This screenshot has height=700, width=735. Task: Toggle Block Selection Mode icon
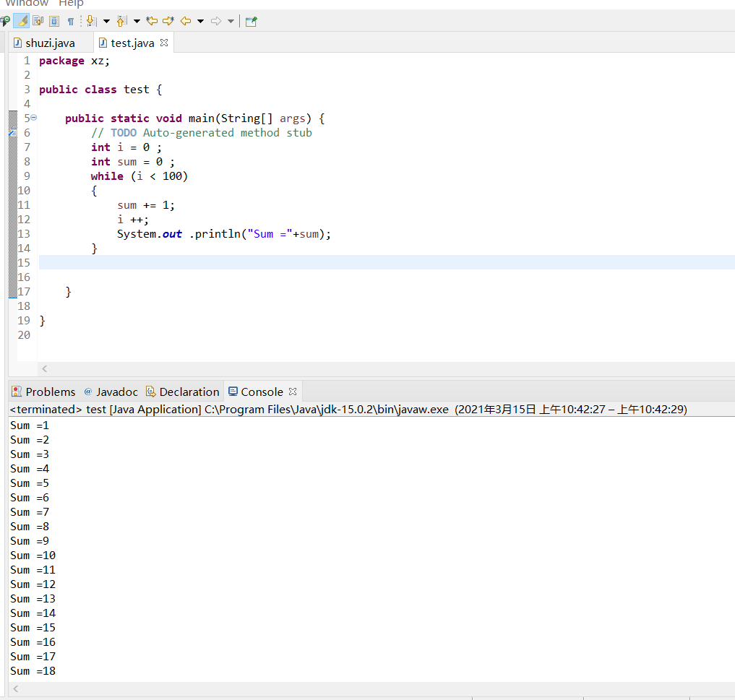pyautogui.click(x=54, y=21)
